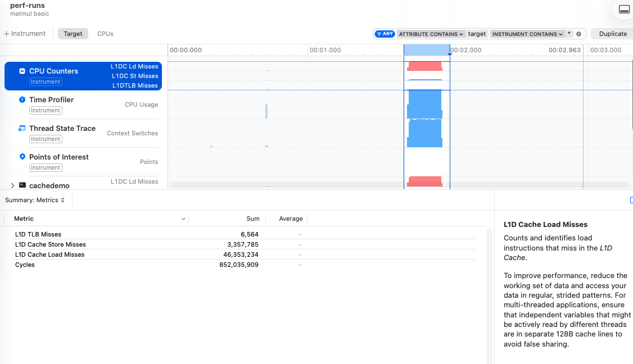Screen dimensions: 633x364
Task: Open the ATTRIBUTE CONTAINS dropdown
Action: [431, 34]
